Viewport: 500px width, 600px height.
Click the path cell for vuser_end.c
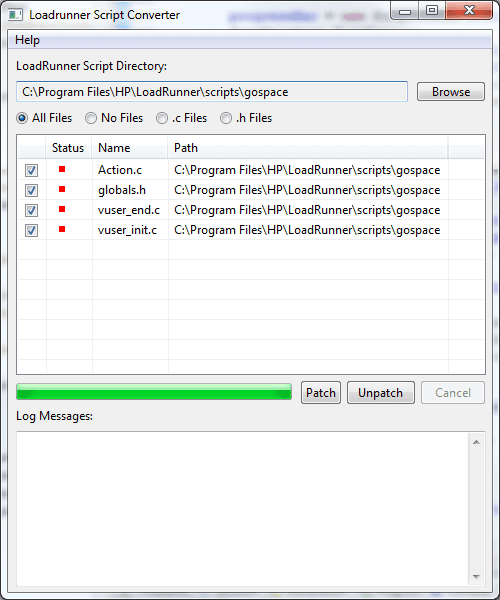click(307, 210)
